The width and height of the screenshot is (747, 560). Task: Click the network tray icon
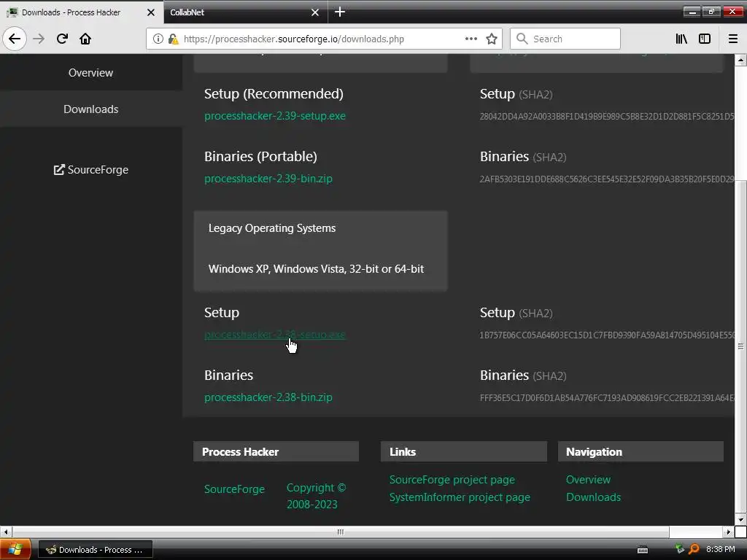681,549
